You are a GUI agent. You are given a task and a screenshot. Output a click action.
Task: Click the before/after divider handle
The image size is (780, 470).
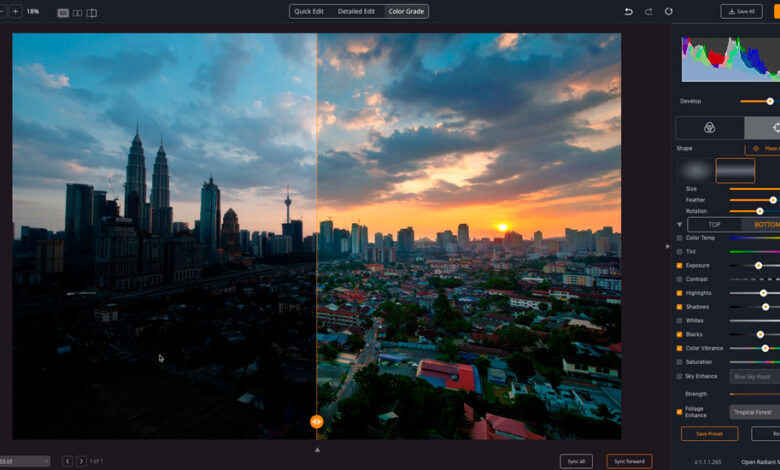click(x=316, y=422)
